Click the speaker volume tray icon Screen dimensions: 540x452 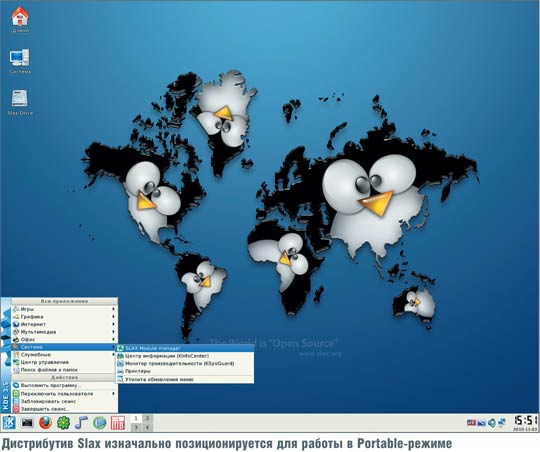coord(492,423)
